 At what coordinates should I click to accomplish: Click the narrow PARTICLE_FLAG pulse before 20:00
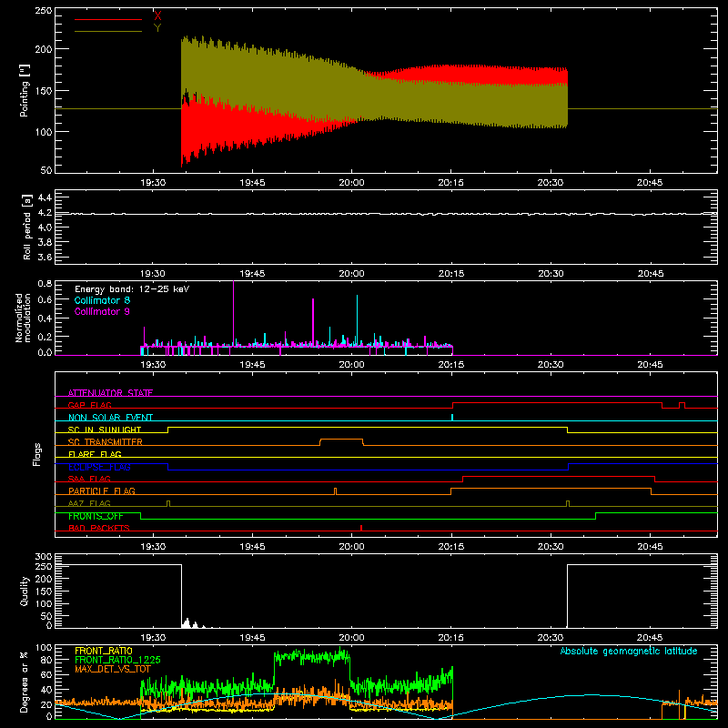(x=335, y=491)
